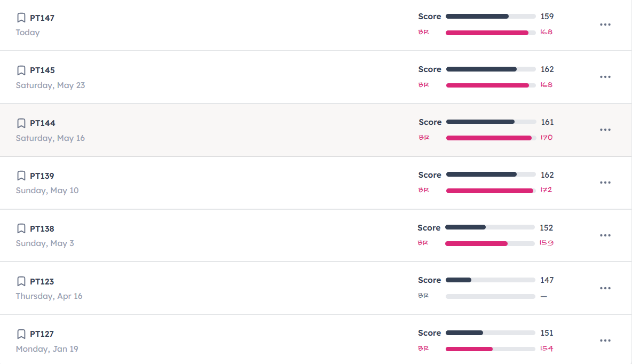The image size is (632, 364).
Task: Bookmark the PT144 row
Action: coord(21,123)
